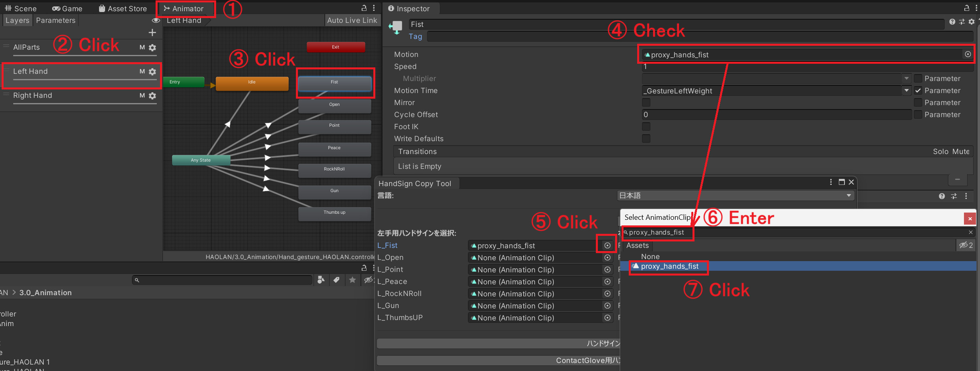Select the Thumbs up state node
980x371 pixels.
pyautogui.click(x=334, y=214)
